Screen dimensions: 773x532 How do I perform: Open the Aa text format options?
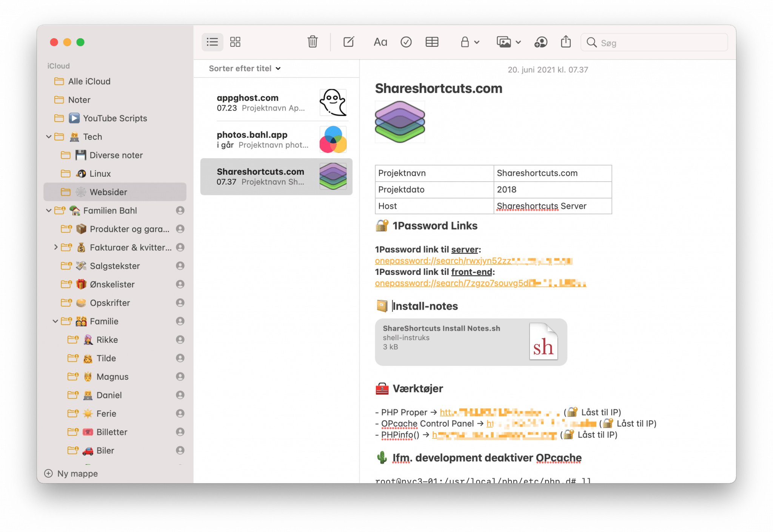coord(380,42)
